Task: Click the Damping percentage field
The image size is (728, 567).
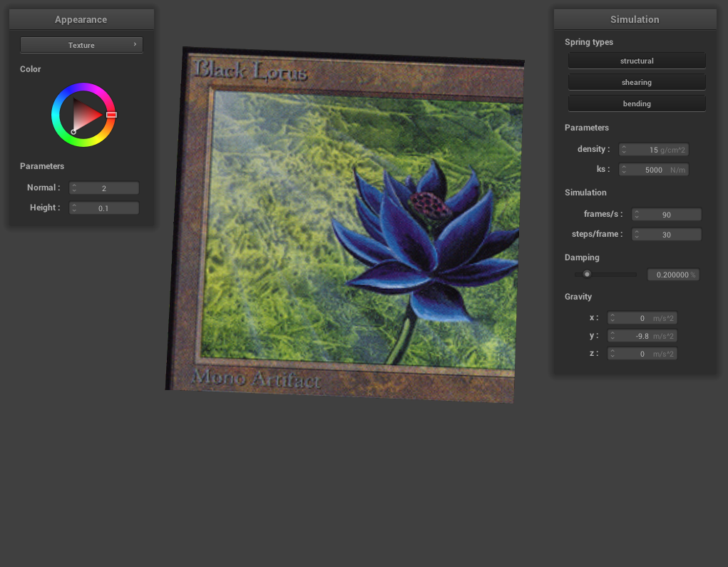Action: tap(673, 275)
